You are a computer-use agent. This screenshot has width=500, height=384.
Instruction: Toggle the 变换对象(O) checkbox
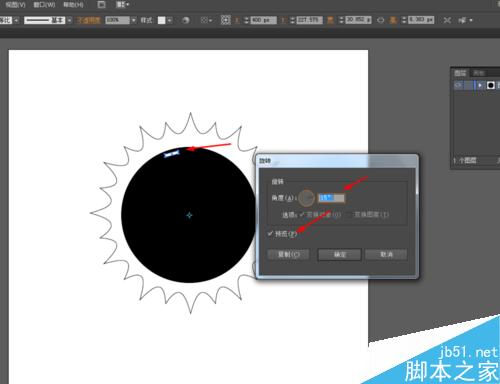click(302, 214)
